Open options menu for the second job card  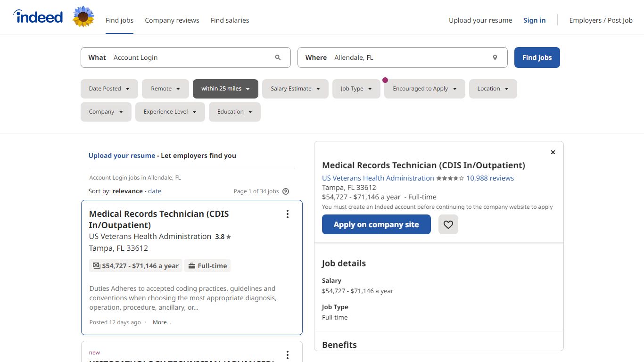coord(287,354)
